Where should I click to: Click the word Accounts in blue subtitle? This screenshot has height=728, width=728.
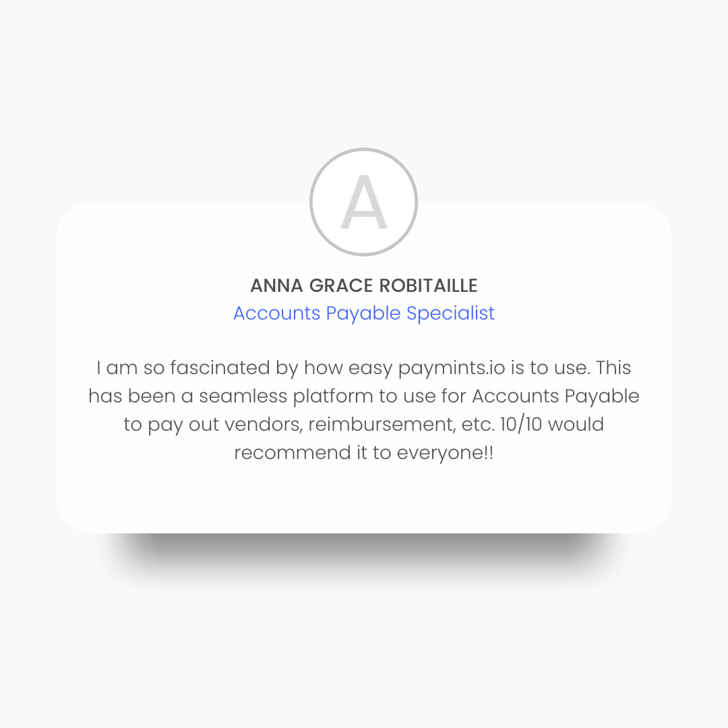[277, 313]
